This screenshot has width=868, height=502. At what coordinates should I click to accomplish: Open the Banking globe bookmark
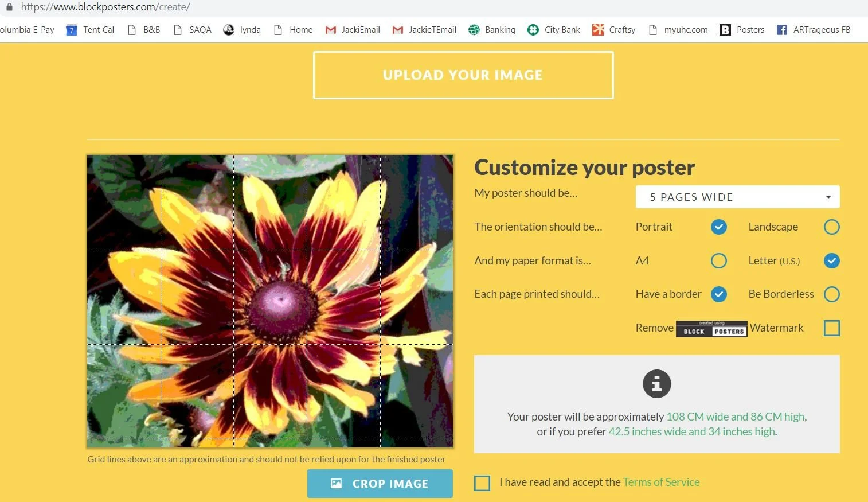pyautogui.click(x=492, y=30)
